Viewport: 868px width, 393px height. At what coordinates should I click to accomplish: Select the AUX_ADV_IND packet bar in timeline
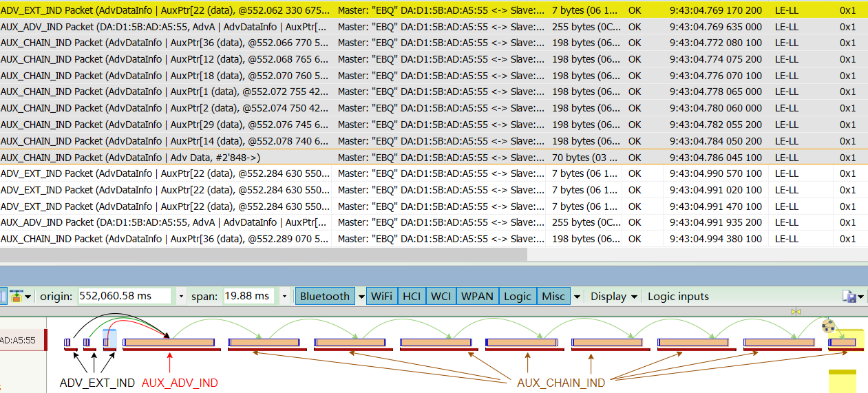(169, 342)
